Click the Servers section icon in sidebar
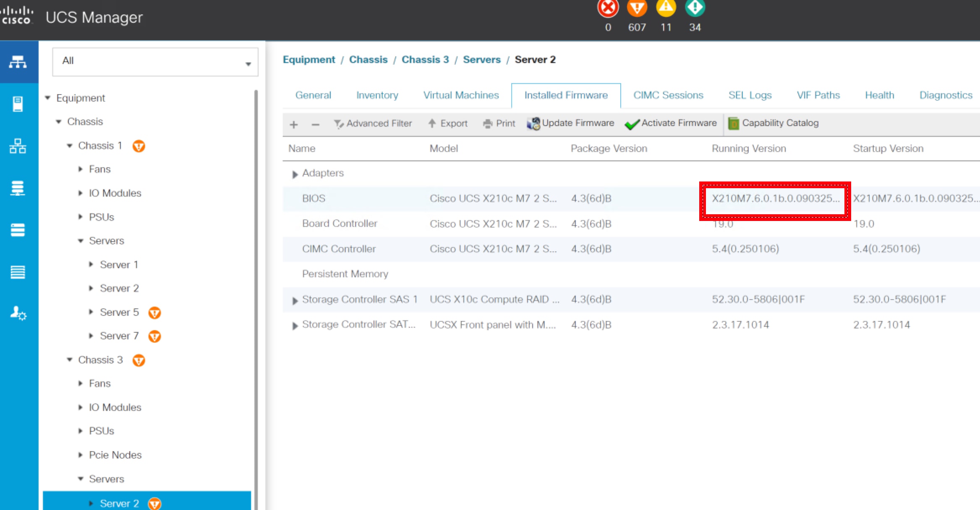 18,104
